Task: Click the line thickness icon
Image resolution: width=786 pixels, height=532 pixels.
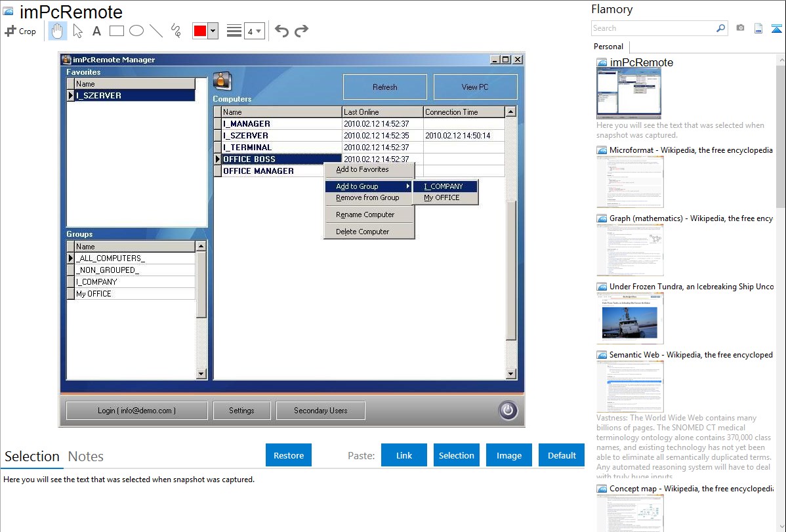Action: tap(234, 31)
